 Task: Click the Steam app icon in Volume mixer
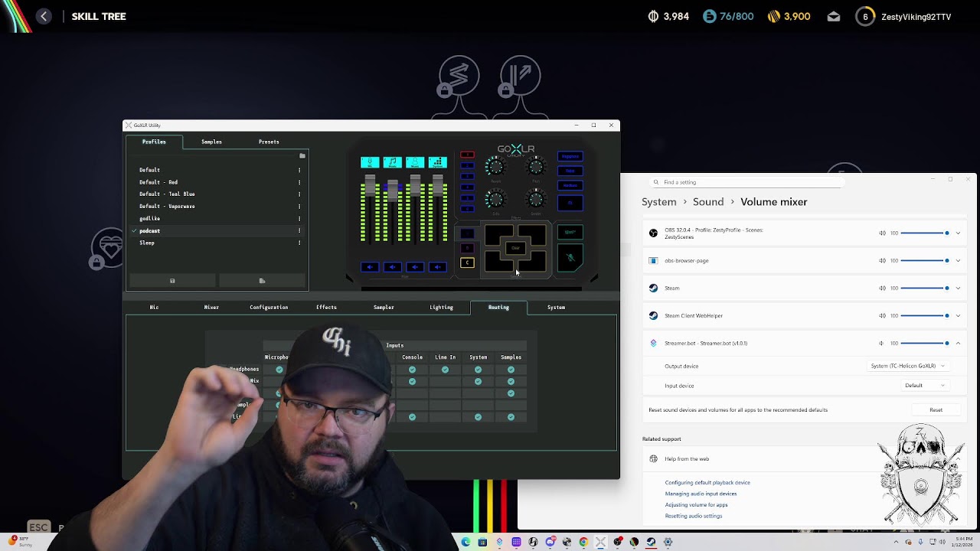click(x=653, y=288)
